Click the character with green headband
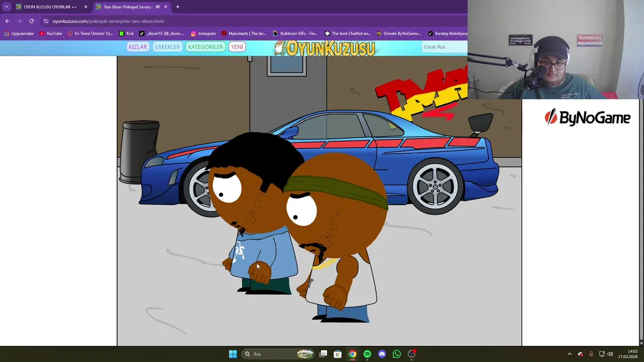Viewport: 644px width, 362px height. tap(336, 236)
